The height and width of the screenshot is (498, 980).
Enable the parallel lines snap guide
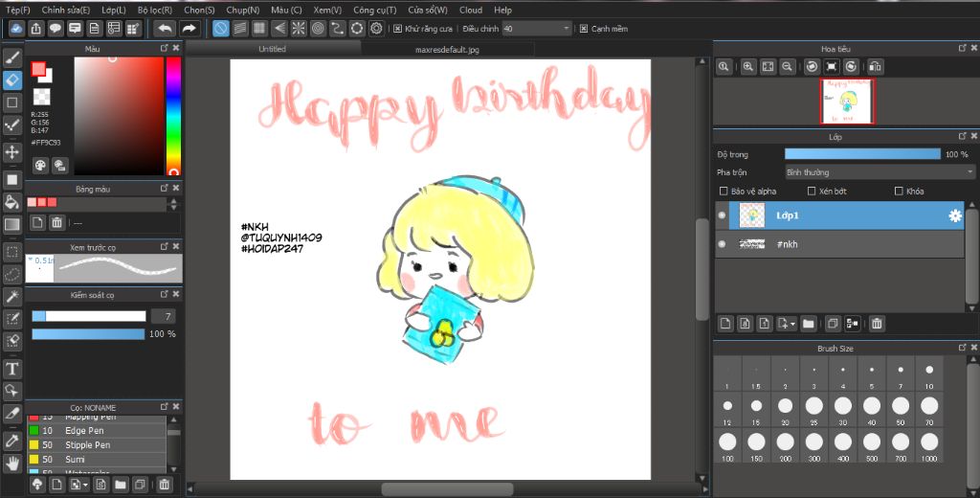coord(240,28)
